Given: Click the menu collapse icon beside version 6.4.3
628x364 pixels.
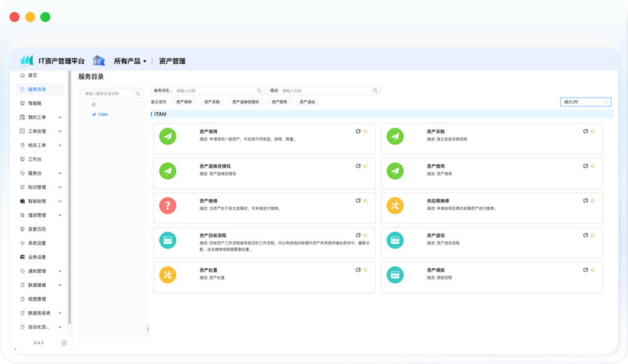Looking at the screenshot, I should (64, 343).
